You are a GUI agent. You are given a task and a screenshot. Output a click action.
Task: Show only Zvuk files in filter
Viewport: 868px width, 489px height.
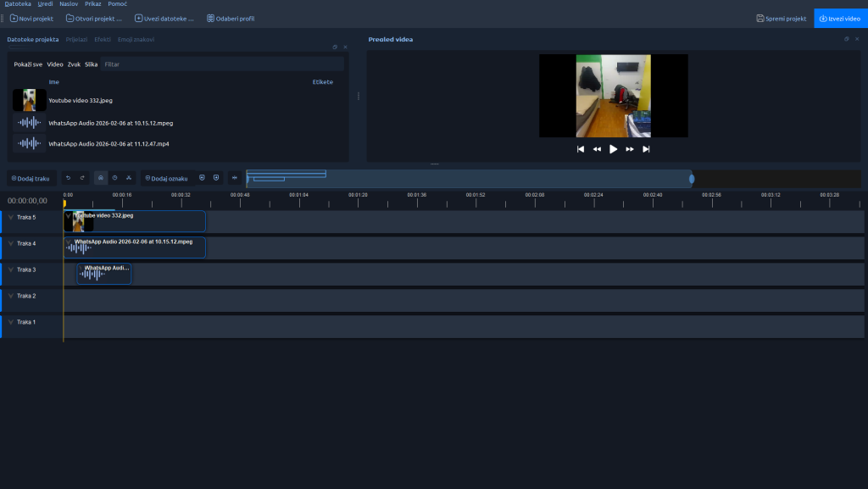click(74, 64)
